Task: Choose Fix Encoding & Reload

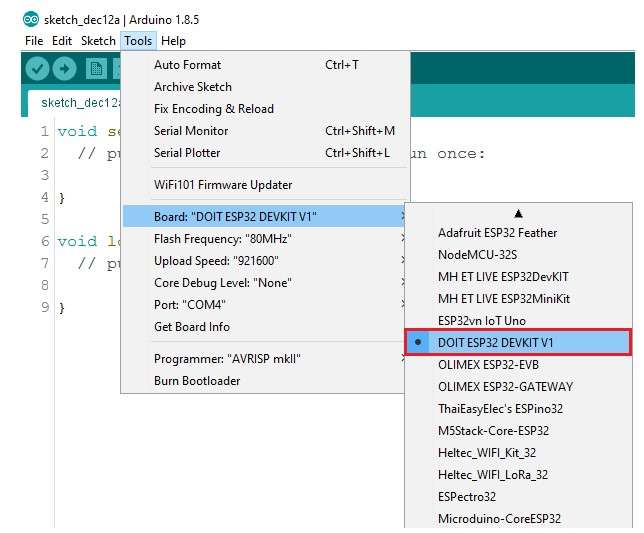Action: click(266, 109)
